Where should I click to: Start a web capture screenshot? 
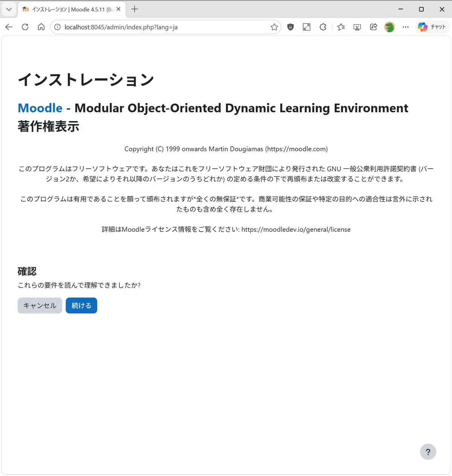pyautogui.click(x=357, y=27)
